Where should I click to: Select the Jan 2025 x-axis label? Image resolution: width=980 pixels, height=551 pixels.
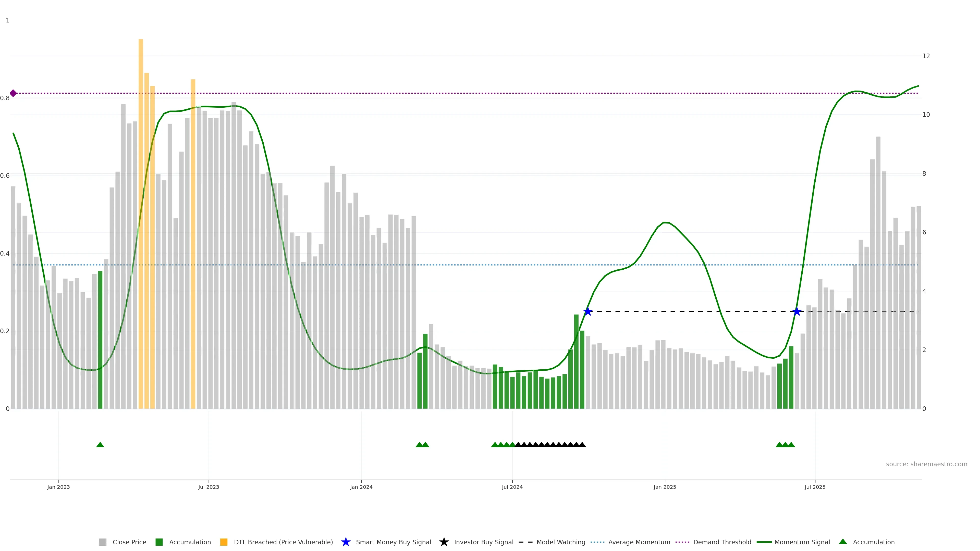pyautogui.click(x=665, y=487)
